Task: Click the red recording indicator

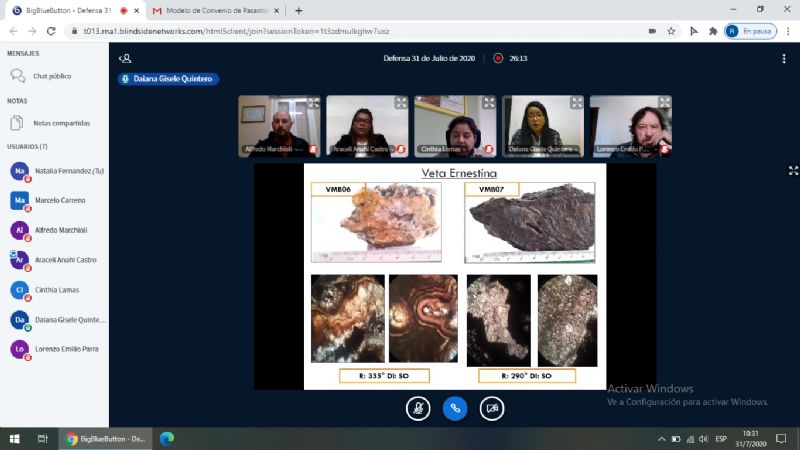Action: point(498,58)
